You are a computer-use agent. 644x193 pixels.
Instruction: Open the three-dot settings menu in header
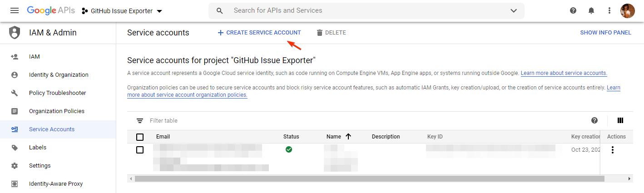tap(609, 10)
